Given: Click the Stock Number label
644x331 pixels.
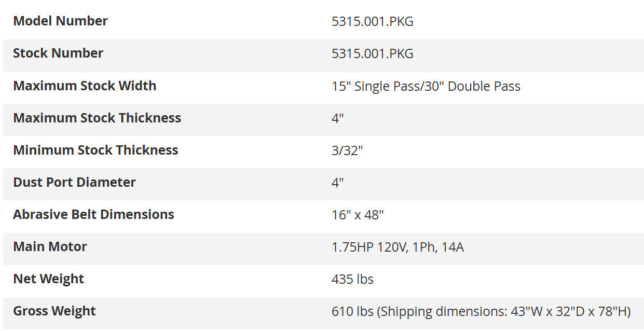Looking at the screenshot, I should pos(58,53).
